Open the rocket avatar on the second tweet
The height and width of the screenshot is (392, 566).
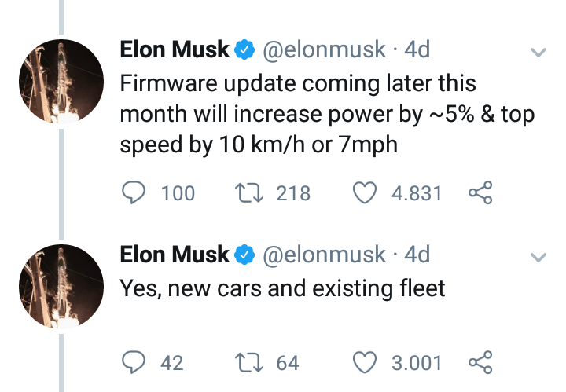(x=61, y=287)
